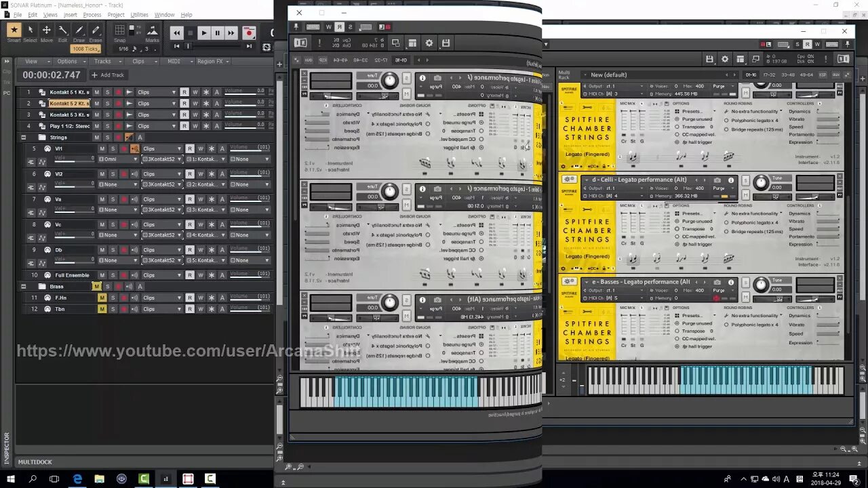This screenshot has height=488, width=868.
Task: Activate the Edit tool
Action: pyautogui.click(x=63, y=30)
